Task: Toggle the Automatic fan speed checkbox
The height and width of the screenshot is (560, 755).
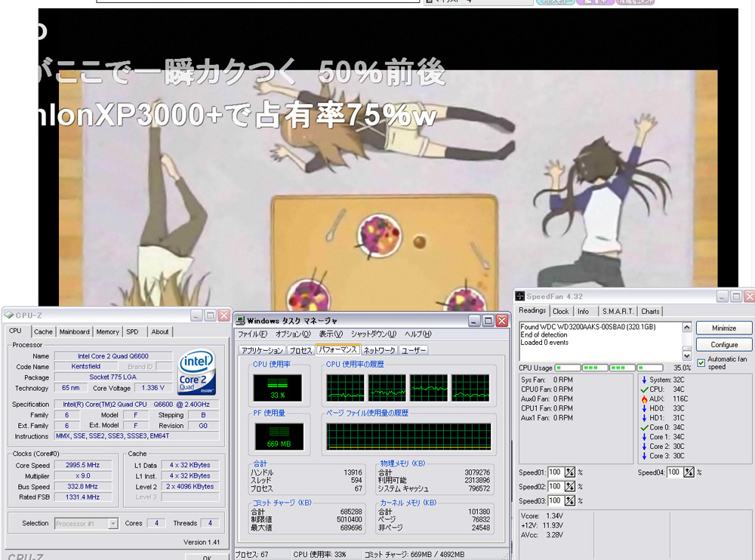Action: coord(701,363)
